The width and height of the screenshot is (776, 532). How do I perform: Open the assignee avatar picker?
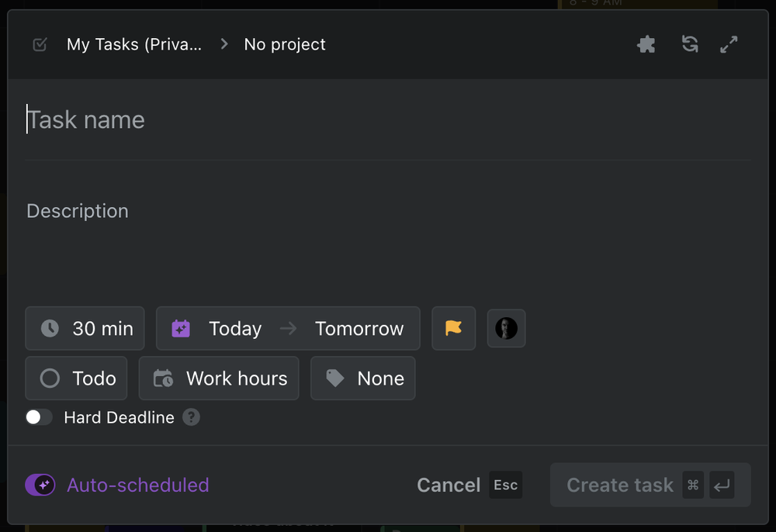(506, 328)
